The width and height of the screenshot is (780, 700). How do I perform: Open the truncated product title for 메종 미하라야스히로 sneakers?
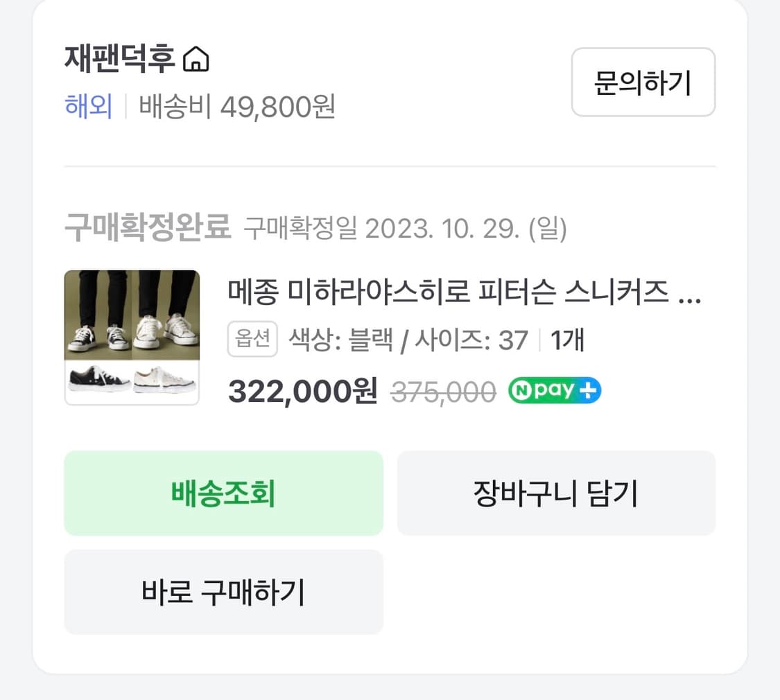point(465,295)
